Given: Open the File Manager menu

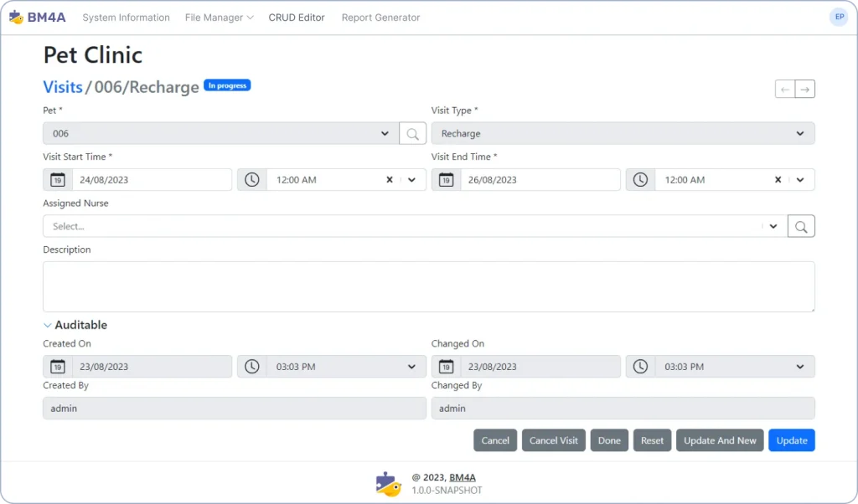Looking at the screenshot, I should (x=219, y=18).
